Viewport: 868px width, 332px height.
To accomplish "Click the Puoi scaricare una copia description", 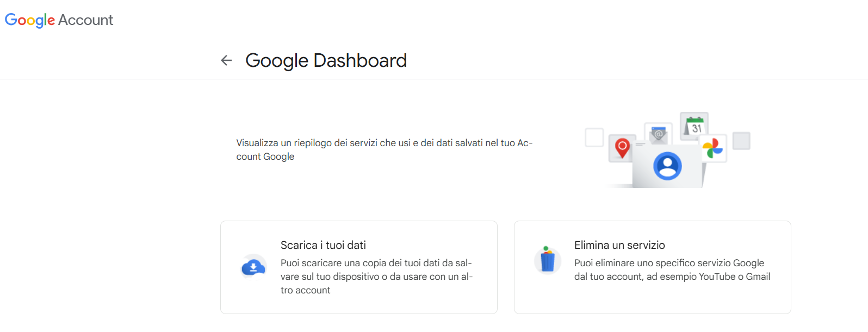I will 376,277.
